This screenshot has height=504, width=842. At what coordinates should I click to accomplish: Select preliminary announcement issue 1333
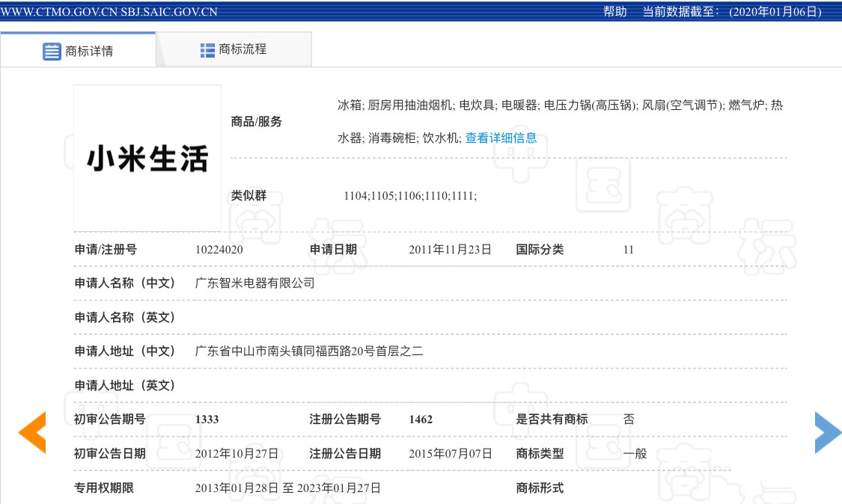tap(207, 420)
